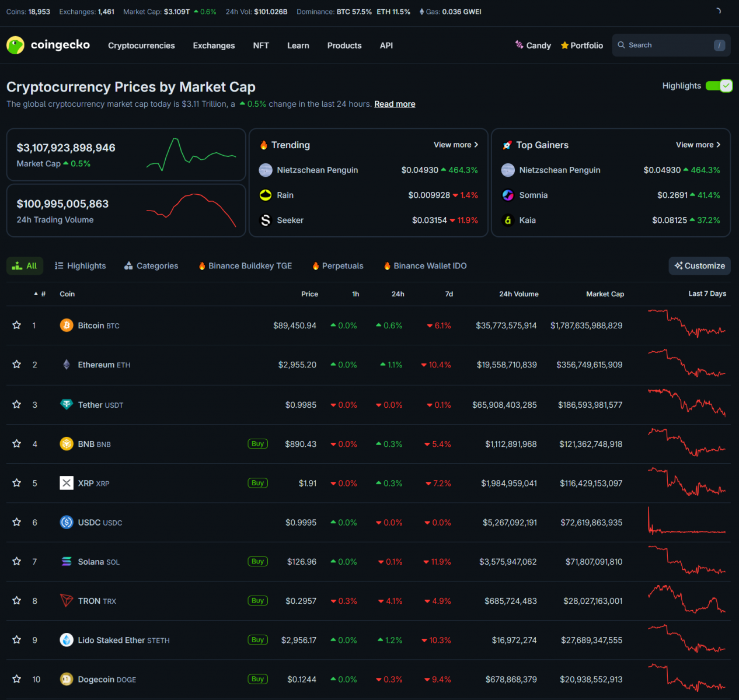Click the Solana coin icon
Viewport: 739px width, 700px height.
[67, 562]
